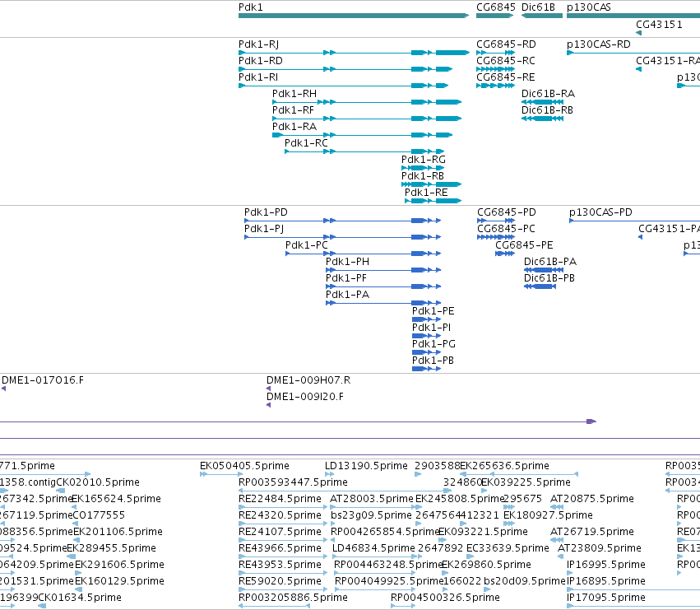Click transcript Dic61B-RA
700x610 pixels.
point(542,102)
